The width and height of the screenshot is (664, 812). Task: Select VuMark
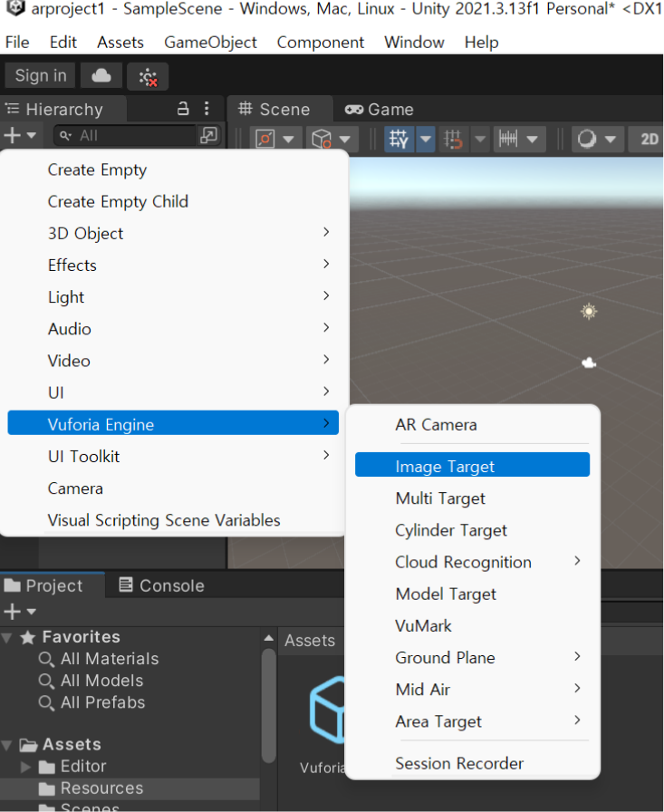pyautogui.click(x=472, y=625)
